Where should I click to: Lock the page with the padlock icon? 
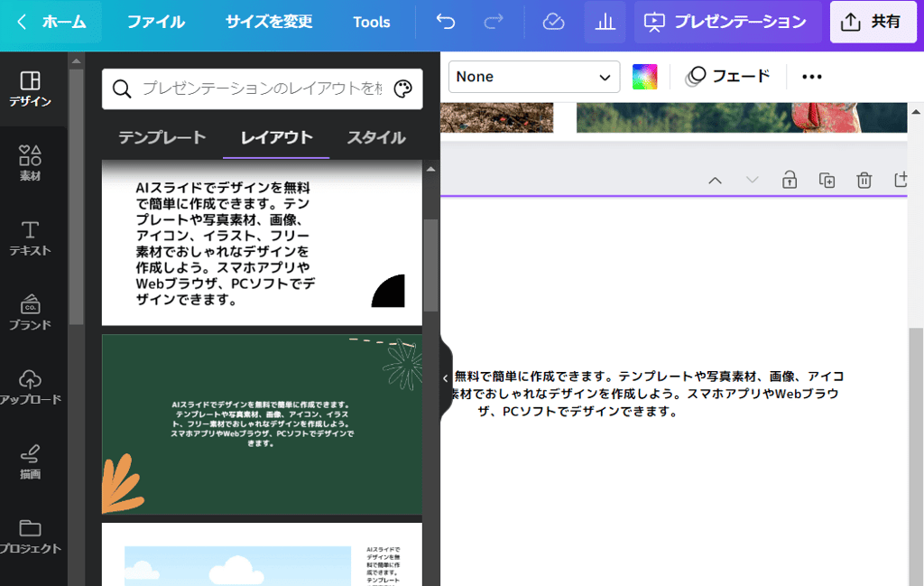[790, 180]
